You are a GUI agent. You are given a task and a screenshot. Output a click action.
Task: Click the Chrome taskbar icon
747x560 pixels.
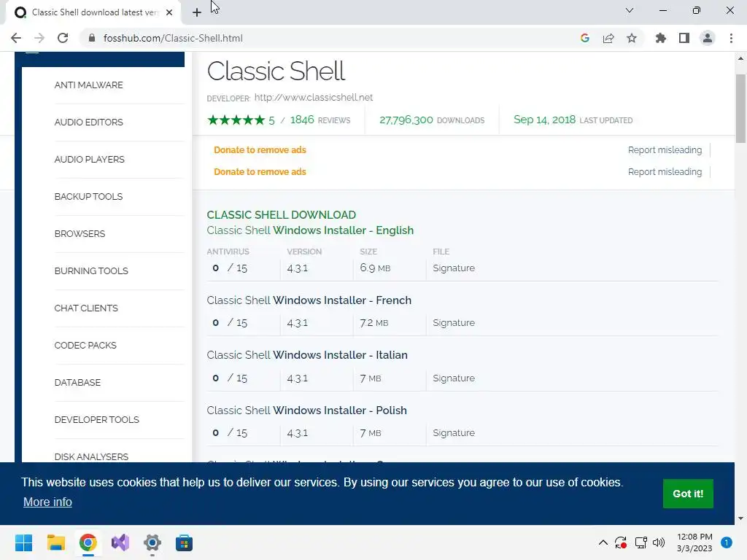coord(88,542)
